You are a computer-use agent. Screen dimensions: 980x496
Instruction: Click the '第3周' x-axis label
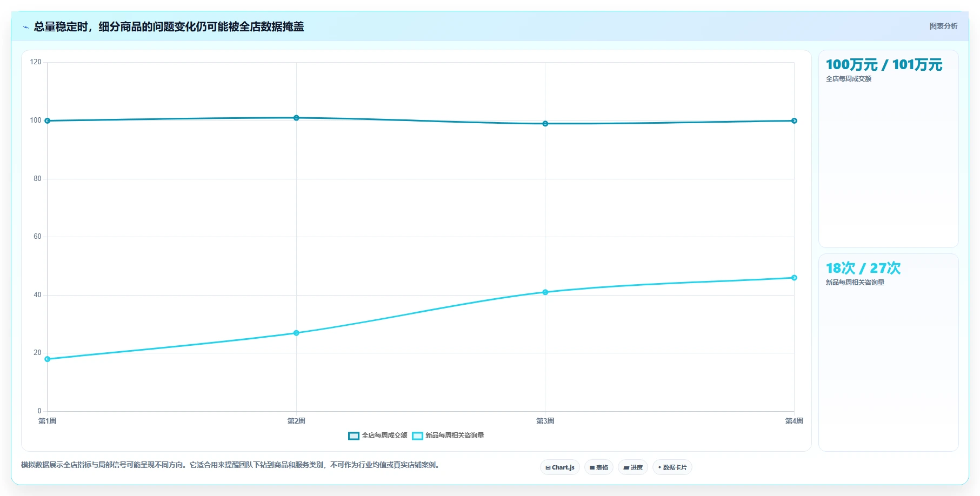(x=545, y=421)
